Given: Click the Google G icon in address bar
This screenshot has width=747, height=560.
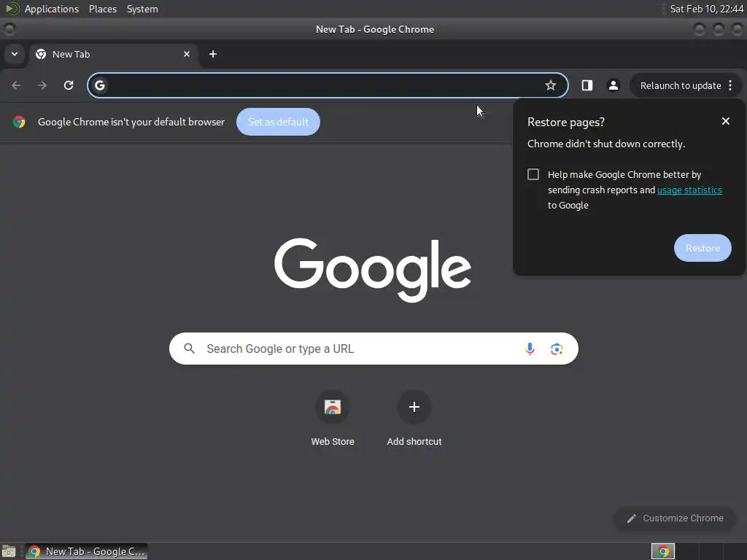Looking at the screenshot, I should pos(99,85).
